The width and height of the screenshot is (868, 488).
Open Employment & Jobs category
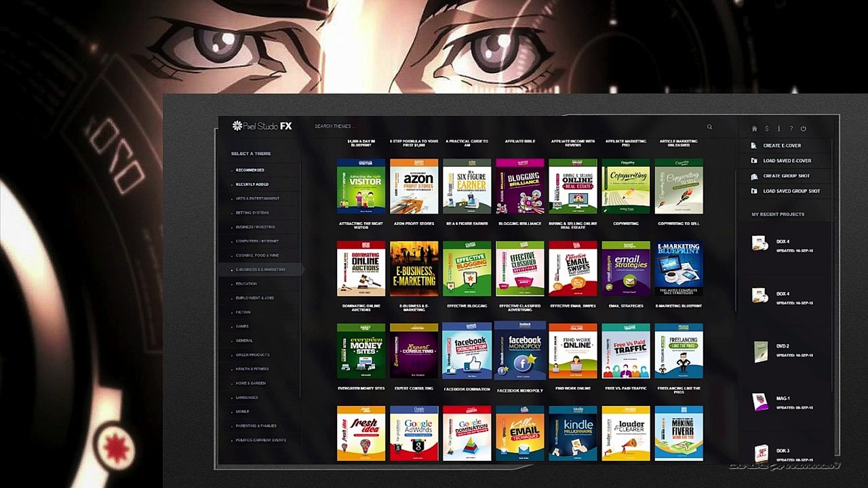pyautogui.click(x=255, y=298)
